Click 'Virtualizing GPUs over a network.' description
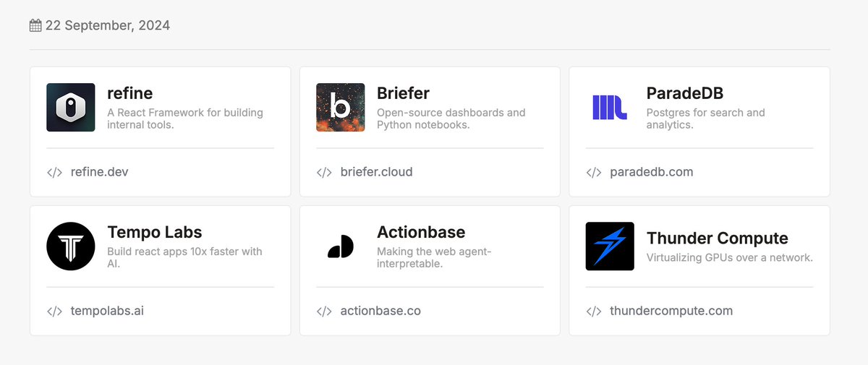This screenshot has width=868, height=365. click(x=730, y=257)
